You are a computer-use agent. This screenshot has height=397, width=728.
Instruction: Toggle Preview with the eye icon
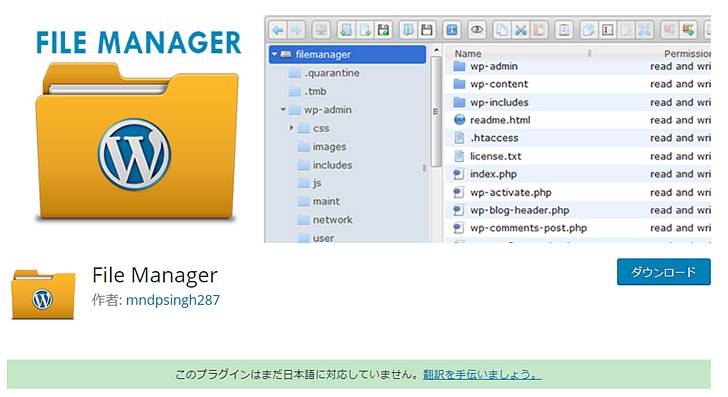point(477,31)
